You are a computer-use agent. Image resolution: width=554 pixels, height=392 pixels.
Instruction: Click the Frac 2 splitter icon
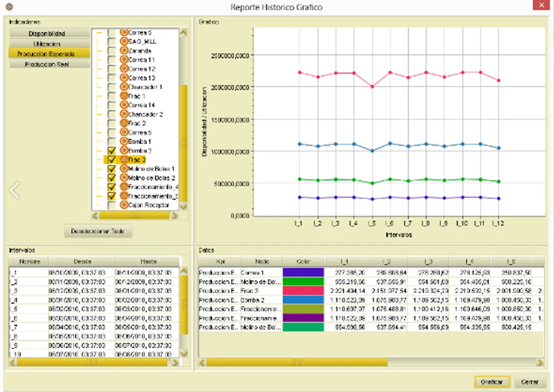coord(124,123)
